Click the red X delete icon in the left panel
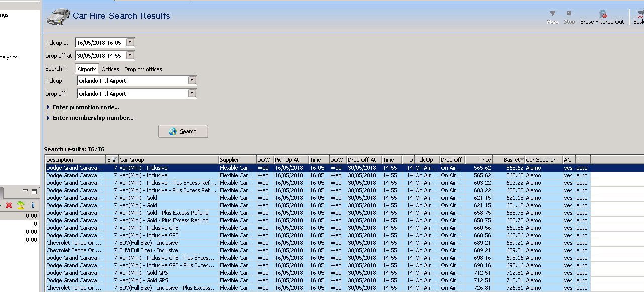The height and width of the screenshot is (292, 644). click(x=9, y=205)
